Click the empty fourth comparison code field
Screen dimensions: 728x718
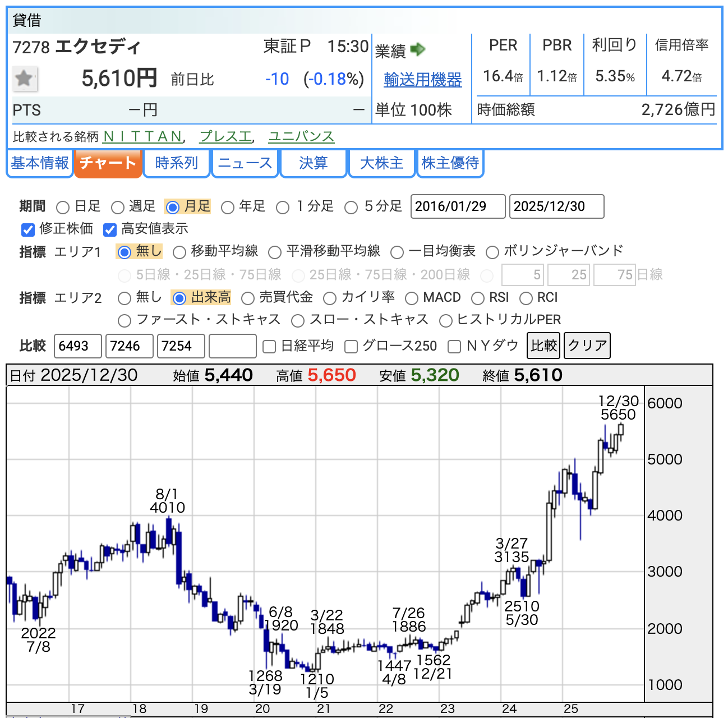point(232,346)
